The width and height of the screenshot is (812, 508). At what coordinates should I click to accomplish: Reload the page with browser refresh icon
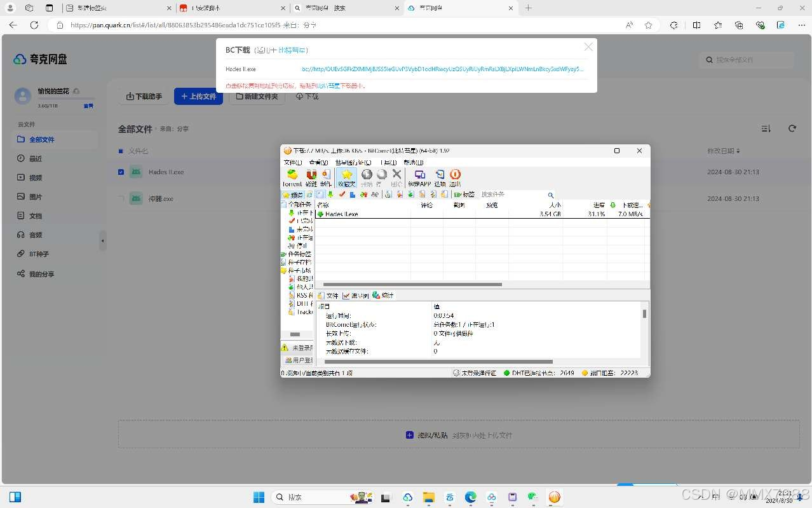(34, 25)
